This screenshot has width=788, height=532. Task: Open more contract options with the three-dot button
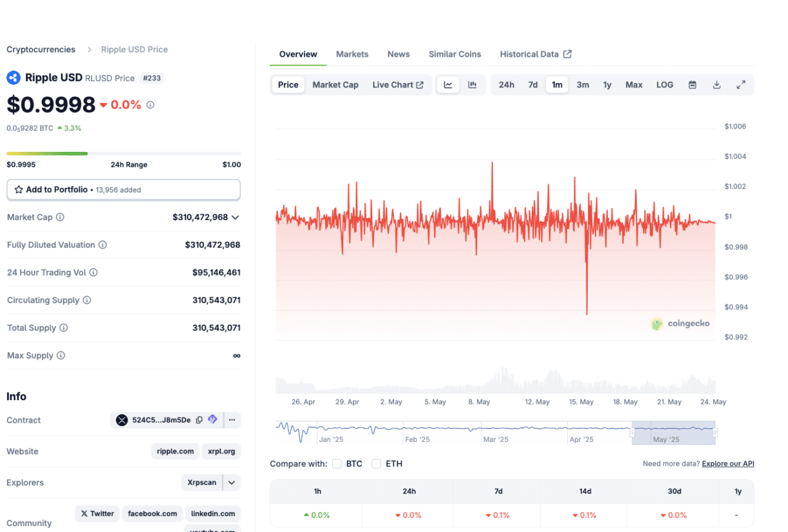coord(232,420)
